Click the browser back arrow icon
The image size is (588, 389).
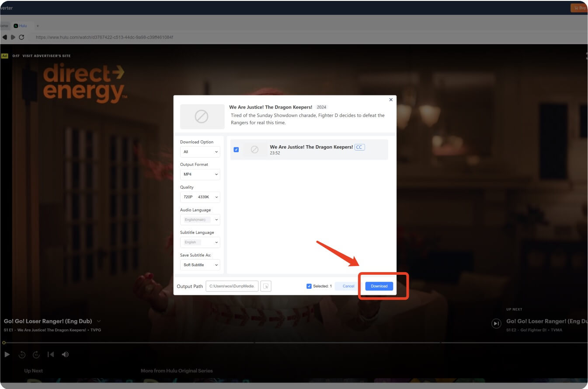pos(5,37)
